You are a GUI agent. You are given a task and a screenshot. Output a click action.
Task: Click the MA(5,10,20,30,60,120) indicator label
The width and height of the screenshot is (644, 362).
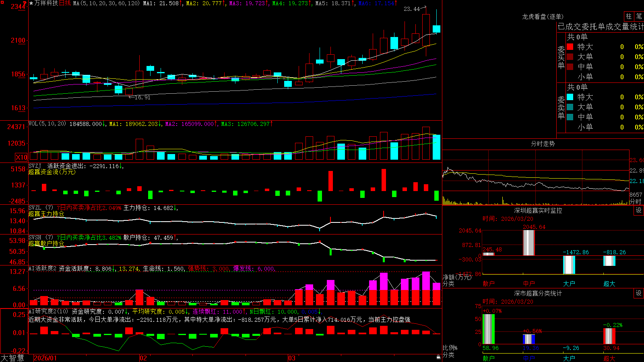[106, 3]
